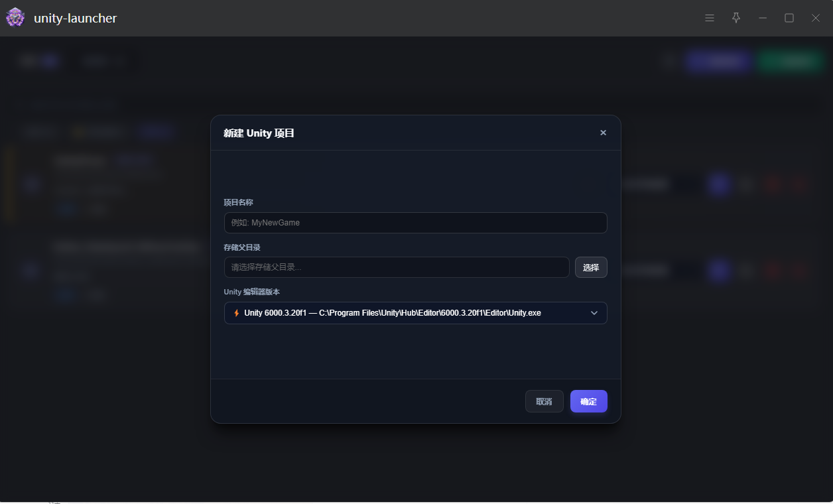Click the 取消 button
The width and height of the screenshot is (833, 504).
(x=545, y=401)
